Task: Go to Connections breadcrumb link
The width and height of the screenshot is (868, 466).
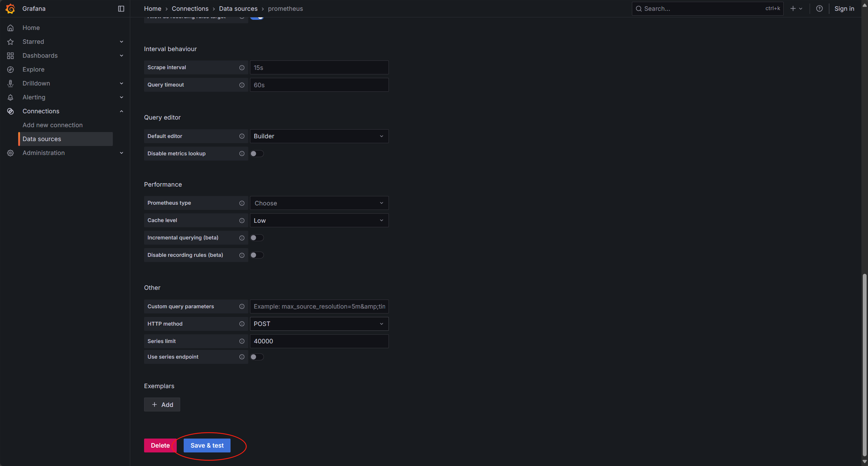Action: (190, 9)
